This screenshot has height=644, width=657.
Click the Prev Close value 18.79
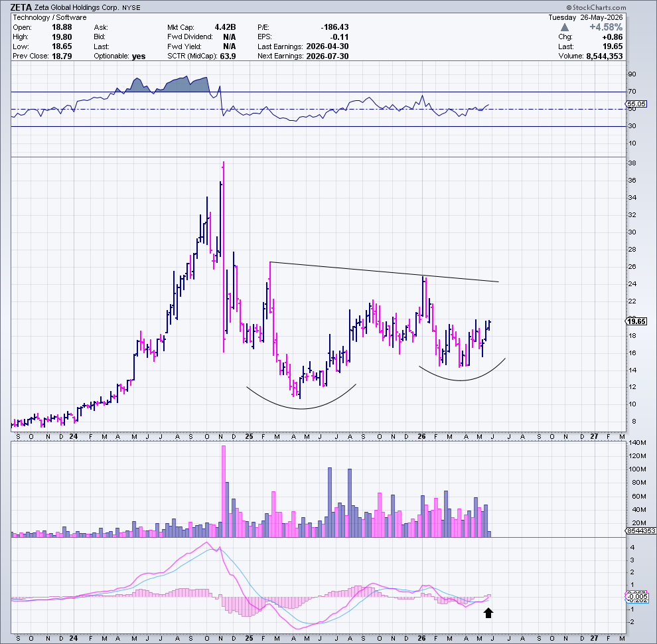pyautogui.click(x=62, y=56)
